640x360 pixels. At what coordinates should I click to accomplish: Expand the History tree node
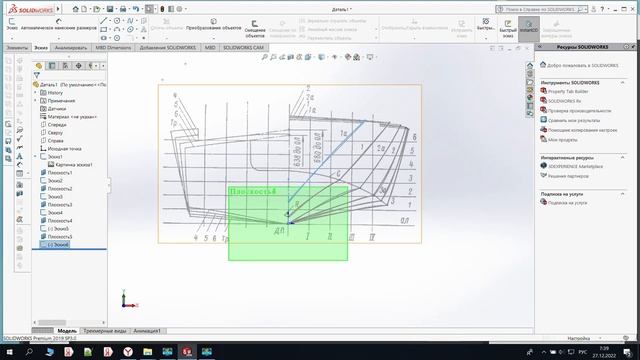coord(36,93)
